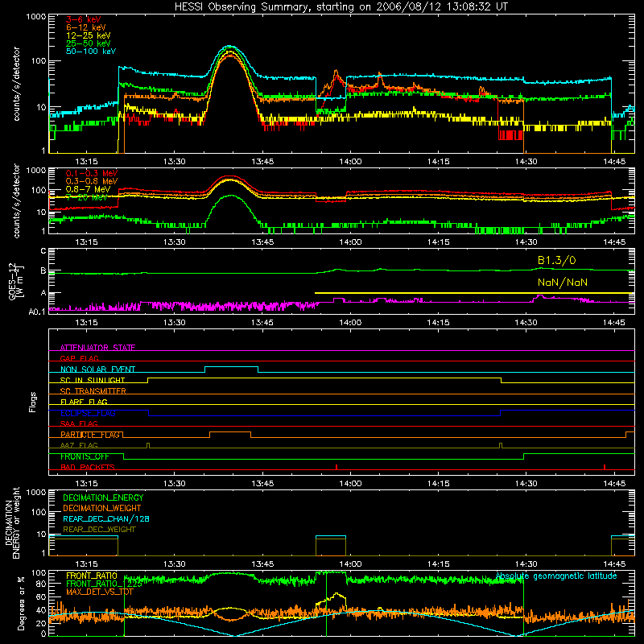Image resolution: width=644 pixels, height=644 pixels.
Task: Click the 7-20 MeV legend label
Action: pos(87,197)
